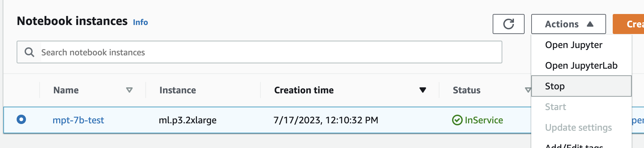This screenshot has width=644, height=148.
Task: Click Update settings menu entry
Action: (x=578, y=128)
